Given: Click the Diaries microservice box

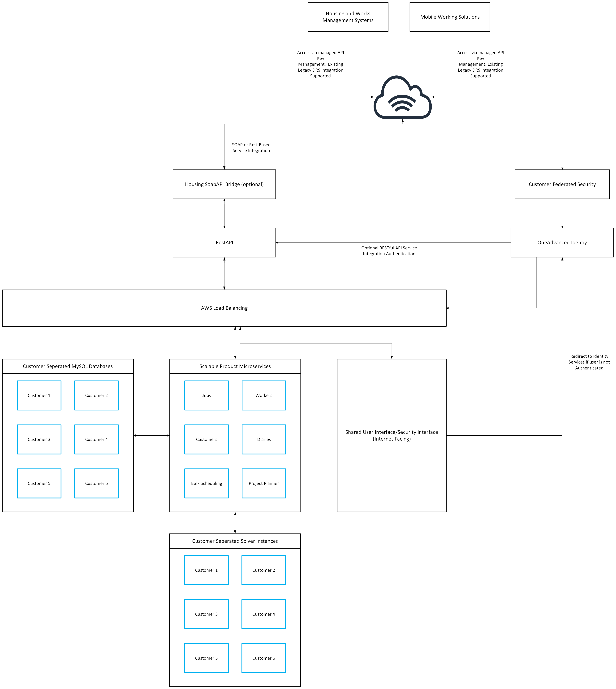Looking at the screenshot, I should pyautogui.click(x=264, y=439).
